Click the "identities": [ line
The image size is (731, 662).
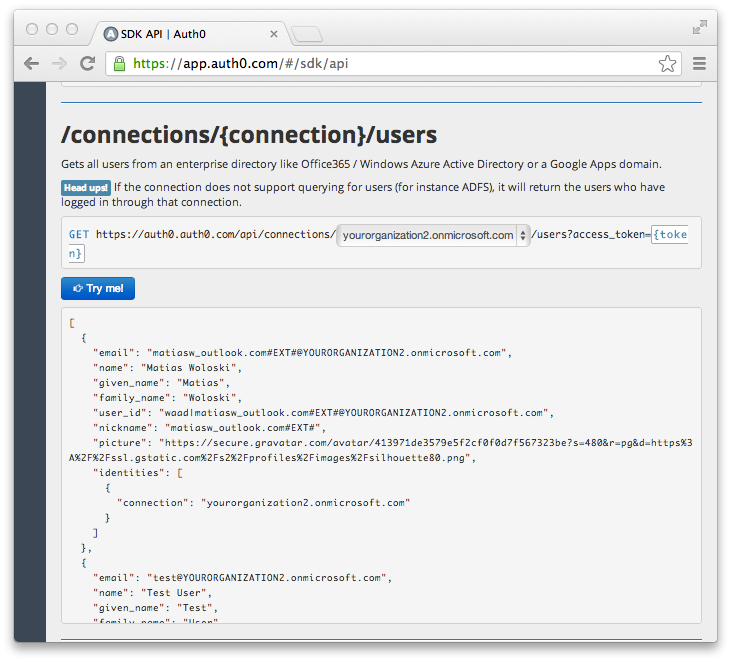(x=138, y=473)
